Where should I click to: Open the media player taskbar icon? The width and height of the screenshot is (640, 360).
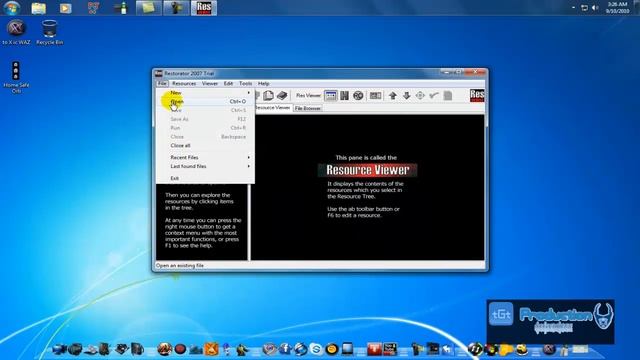tap(66, 8)
